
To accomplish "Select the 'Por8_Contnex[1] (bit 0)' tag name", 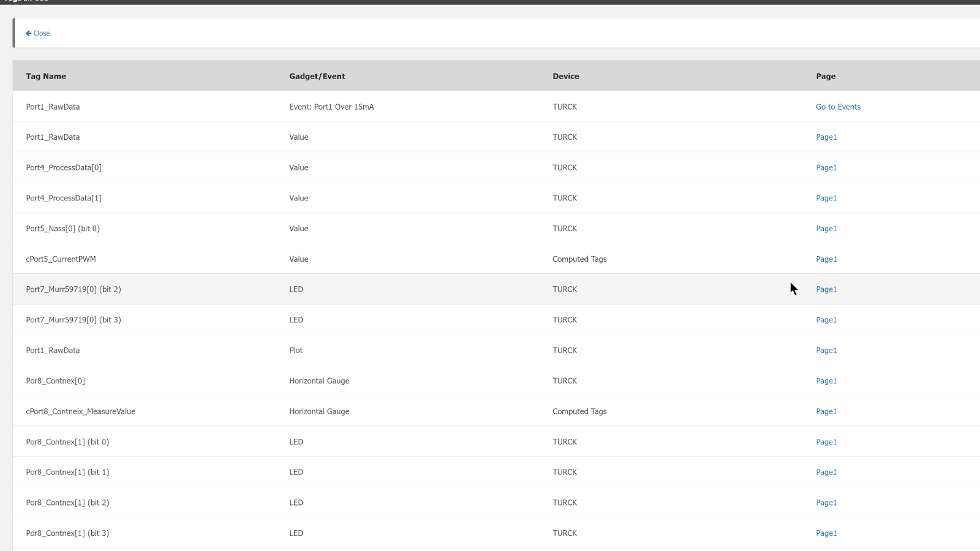I will (67, 442).
